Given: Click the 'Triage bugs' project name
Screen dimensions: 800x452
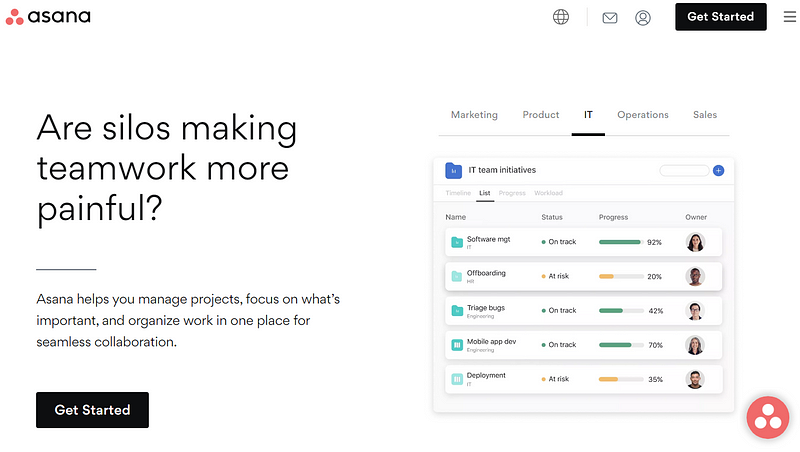Looking at the screenshot, I should [486, 308].
